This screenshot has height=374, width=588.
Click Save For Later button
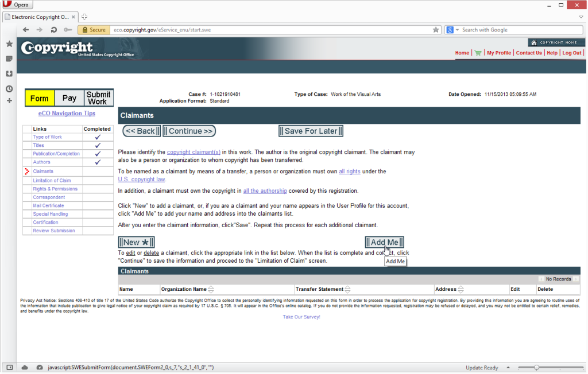(x=311, y=131)
